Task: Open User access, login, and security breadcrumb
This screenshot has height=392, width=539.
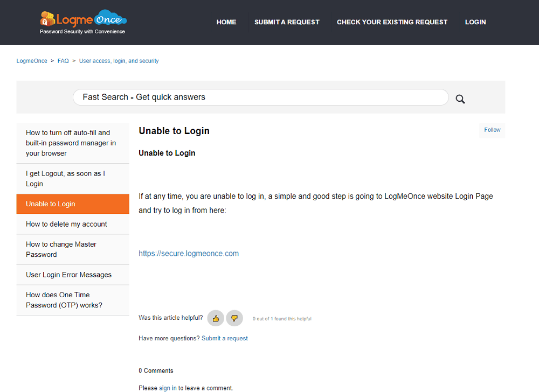Action: tap(119, 61)
